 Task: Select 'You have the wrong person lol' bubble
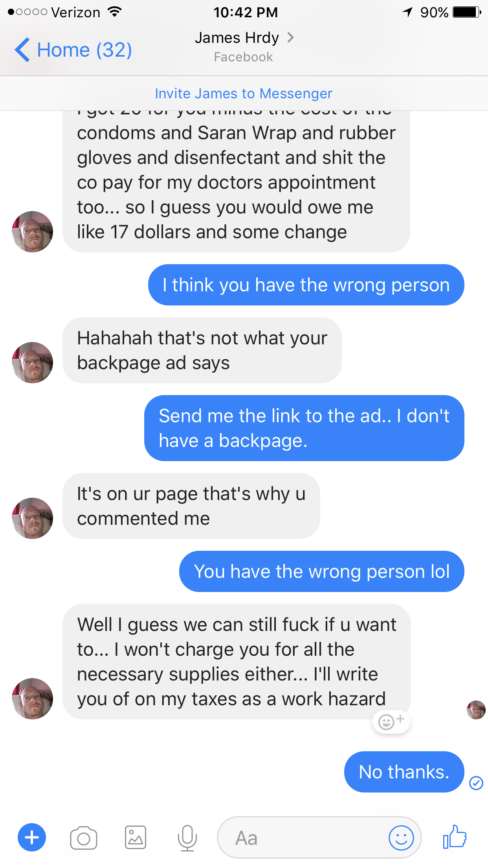click(321, 571)
